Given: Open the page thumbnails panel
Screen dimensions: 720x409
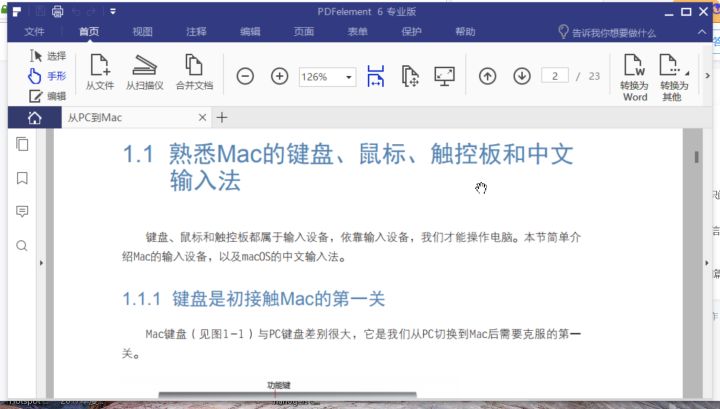Looking at the screenshot, I should click(x=22, y=145).
